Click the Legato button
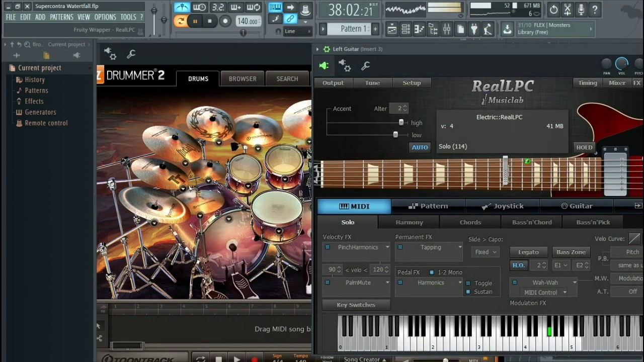Viewport: 644px width, 362px height. coord(528,252)
